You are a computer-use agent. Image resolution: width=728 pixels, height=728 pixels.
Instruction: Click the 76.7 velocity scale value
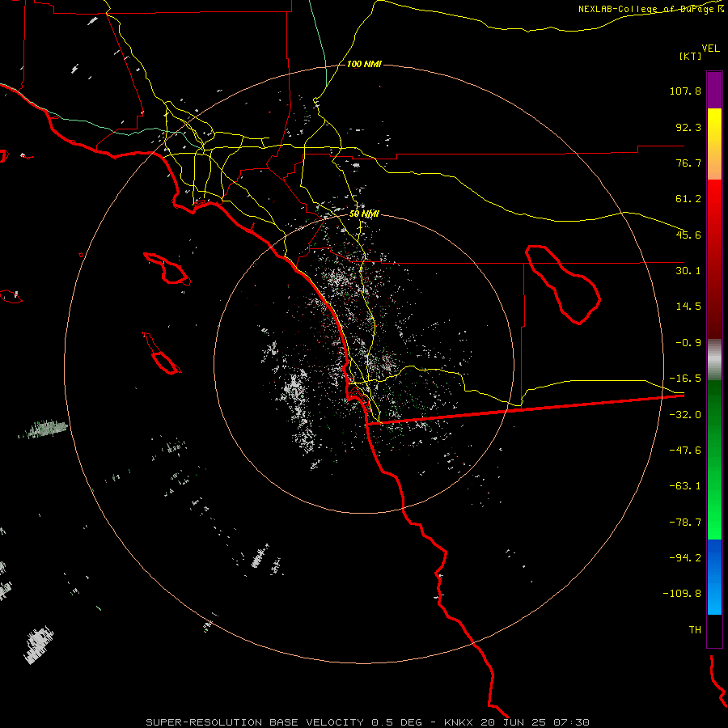688,163
